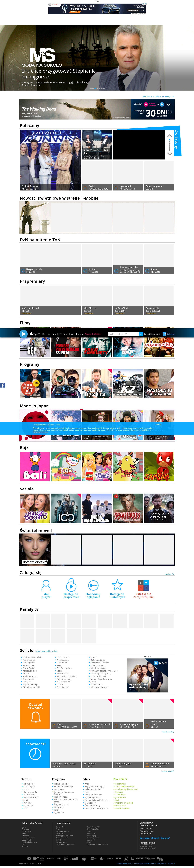Open Kanały TV in the navigation bar
This screenshot has height=868, width=194.
pyautogui.click(x=57, y=334)
